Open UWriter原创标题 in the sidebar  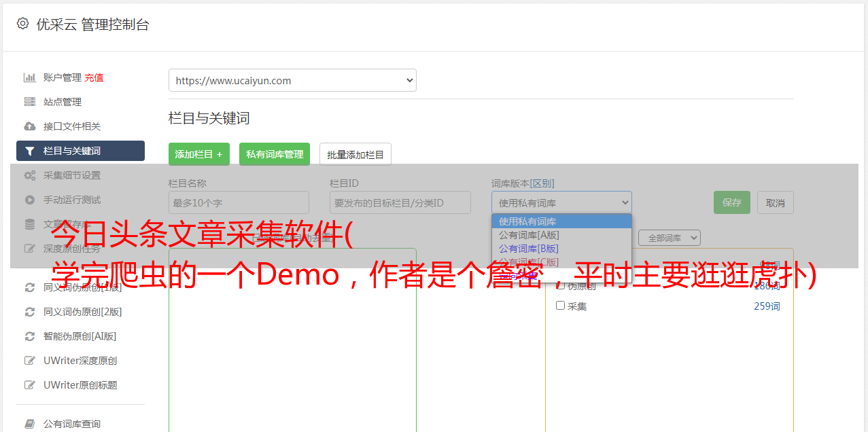click(80, 385)
